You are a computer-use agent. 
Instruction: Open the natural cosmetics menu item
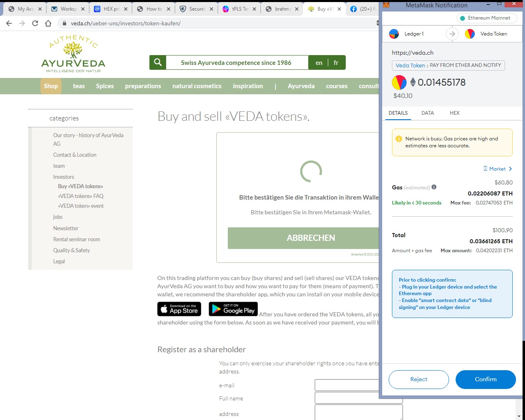pyautogui.click(x=197, y=86)
